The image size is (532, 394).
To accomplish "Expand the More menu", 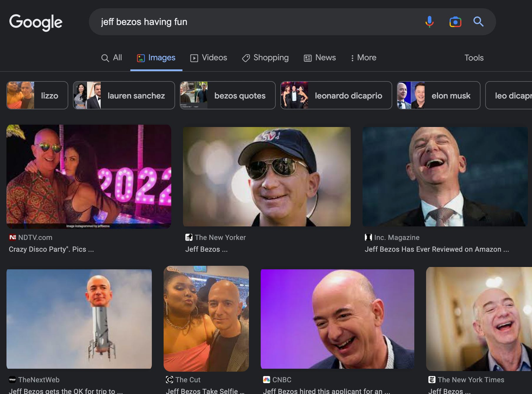I will pos(363,58).
